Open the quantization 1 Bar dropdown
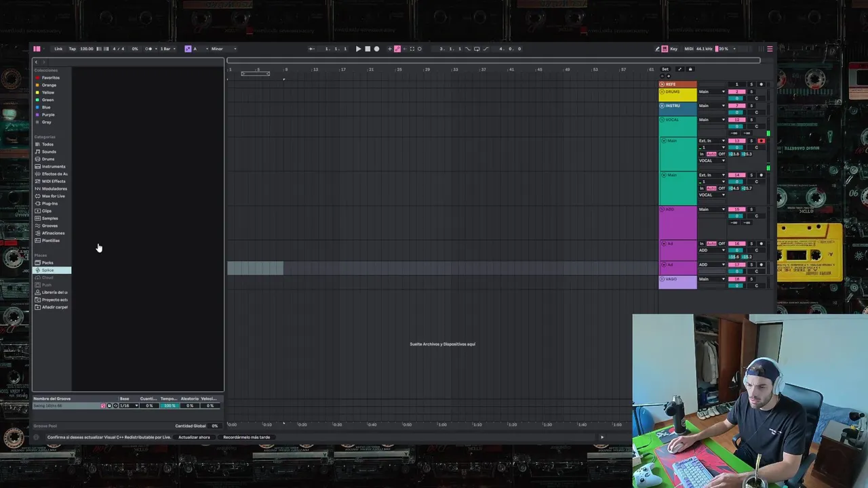Viewport: 868px width, 488px height. 167,49
